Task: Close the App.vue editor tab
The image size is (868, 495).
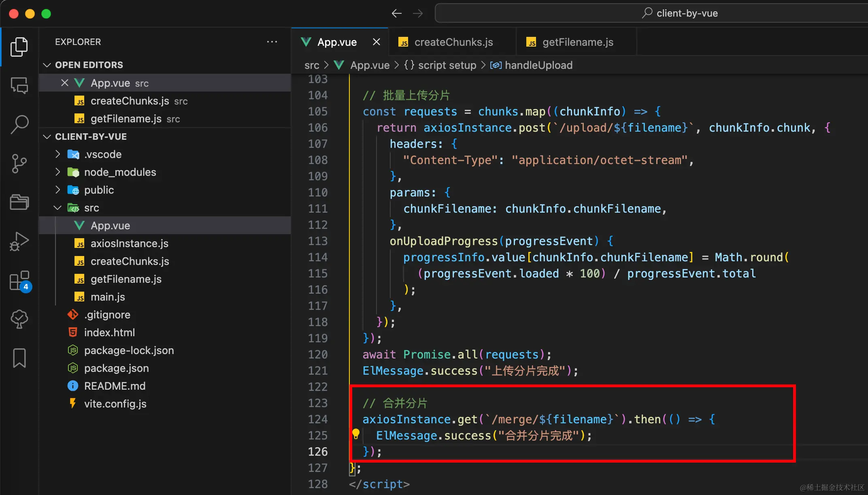Action: (x=376, y=42)
